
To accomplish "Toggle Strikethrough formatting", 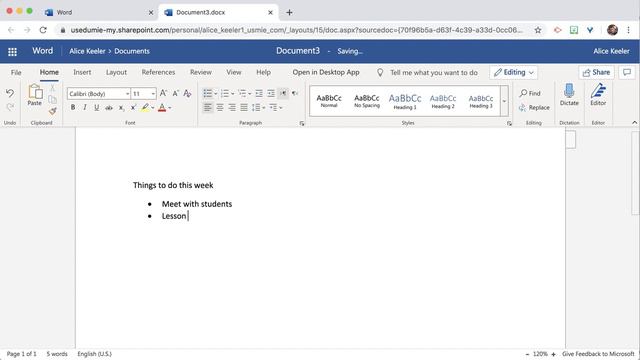I will (x=109, y=108).
